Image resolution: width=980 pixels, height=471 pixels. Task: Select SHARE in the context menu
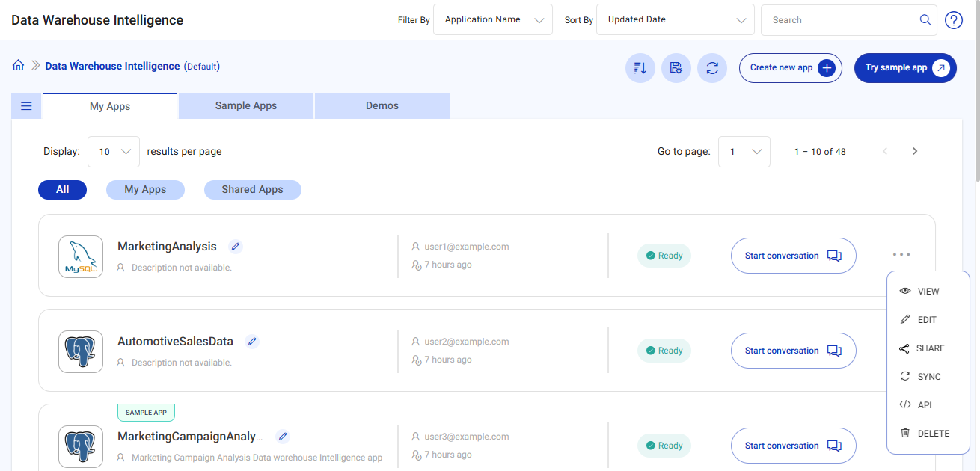928,348
